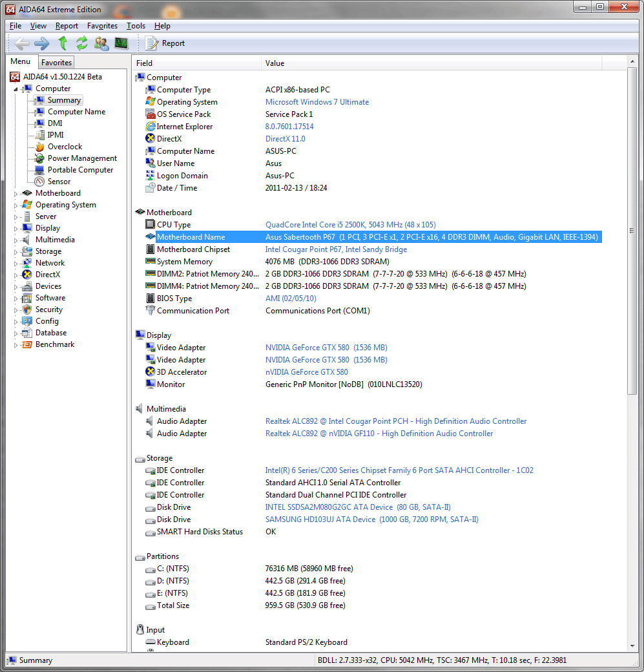Click the Multimedia speaker icon in tree
The height and width of the screenshot is (672, 644).
[x=27, y=240]
